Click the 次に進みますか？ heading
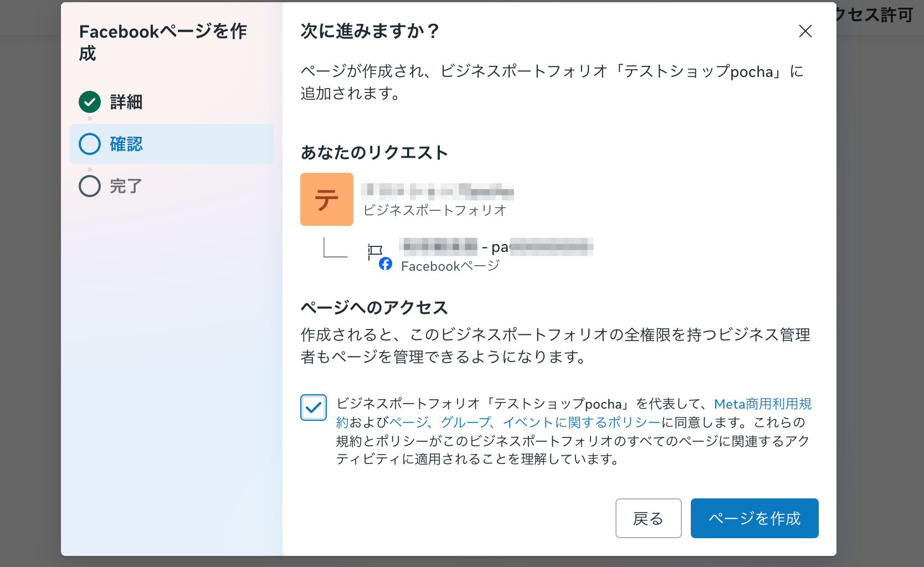The width and height of the screenshot is (924, 567). click(x=370, y=31)
